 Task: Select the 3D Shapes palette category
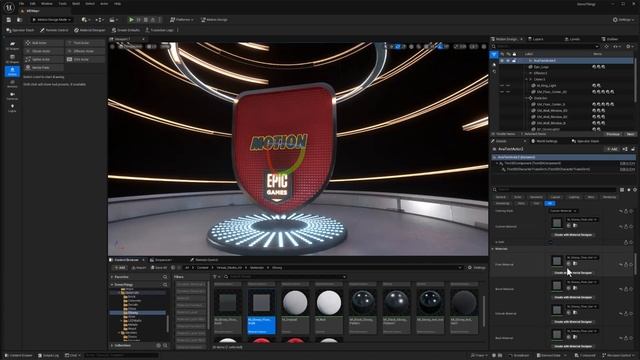click(x=12, y=59)
